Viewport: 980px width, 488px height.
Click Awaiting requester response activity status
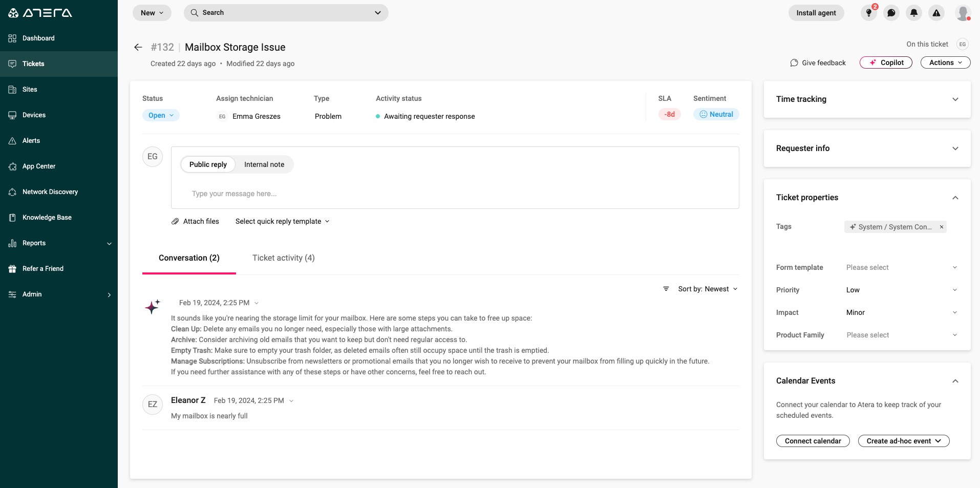tap(425, 116)
